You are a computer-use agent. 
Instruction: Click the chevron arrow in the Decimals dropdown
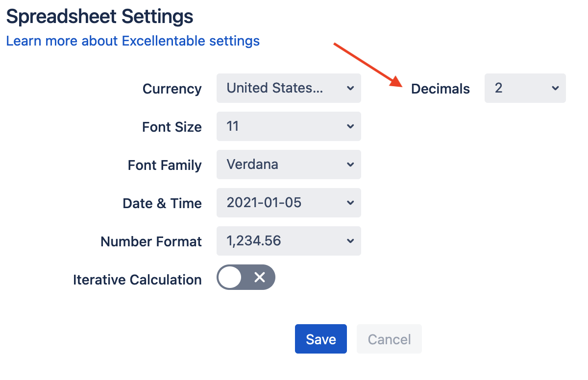555,88
